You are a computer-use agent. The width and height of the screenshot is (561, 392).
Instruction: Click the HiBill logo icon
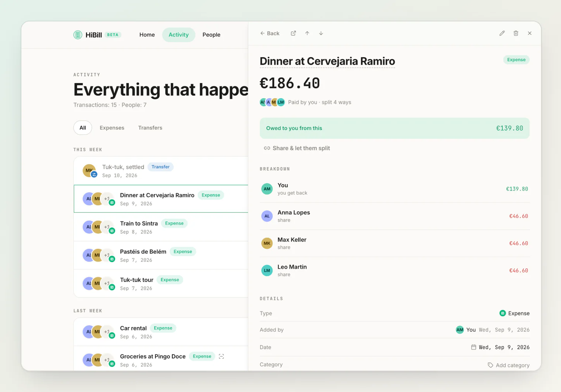pos(78,35)
